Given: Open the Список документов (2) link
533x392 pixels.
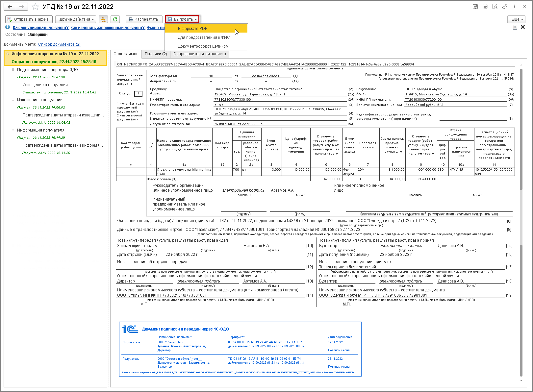Looking at the screenshot, I should [59, 44].
